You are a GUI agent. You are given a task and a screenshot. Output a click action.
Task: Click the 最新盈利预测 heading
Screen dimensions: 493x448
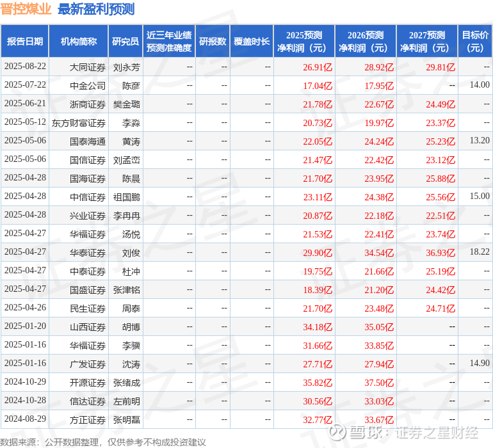[96, 9]
